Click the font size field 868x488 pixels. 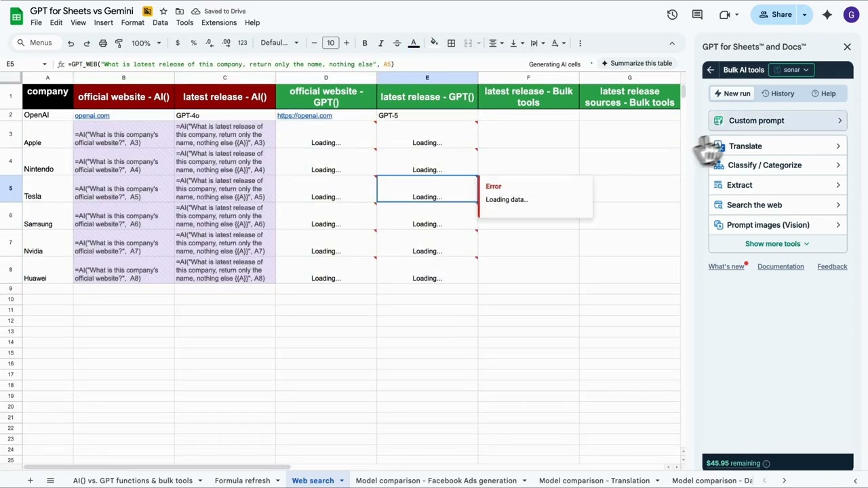[330, 43]
